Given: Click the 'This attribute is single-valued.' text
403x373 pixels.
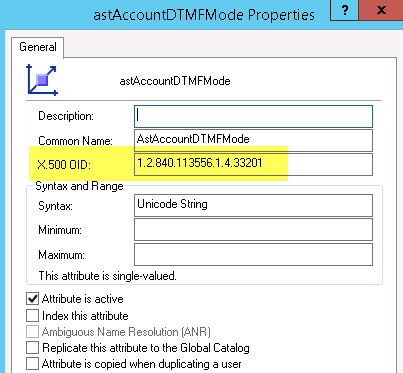Looking at the screenshot, I should (107, 276).
